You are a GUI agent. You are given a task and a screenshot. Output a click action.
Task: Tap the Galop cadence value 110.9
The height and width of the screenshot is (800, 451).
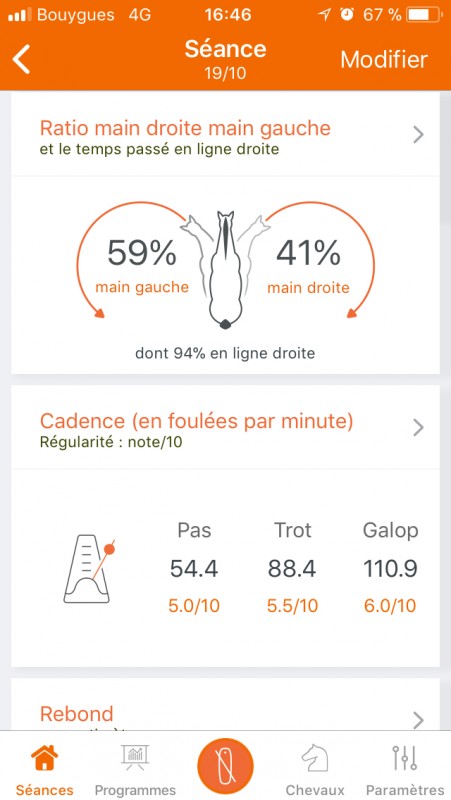(390, 568)
